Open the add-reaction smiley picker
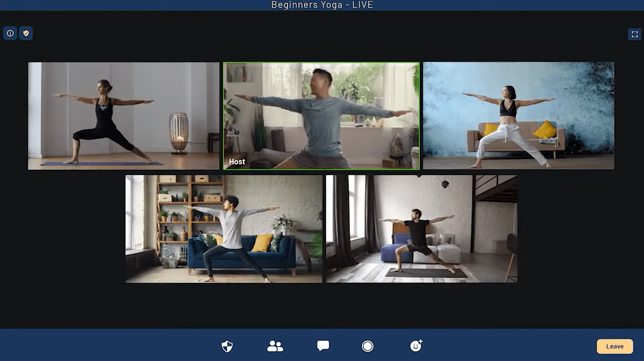This screenshot has height=361, width=644. pos(416,346)
